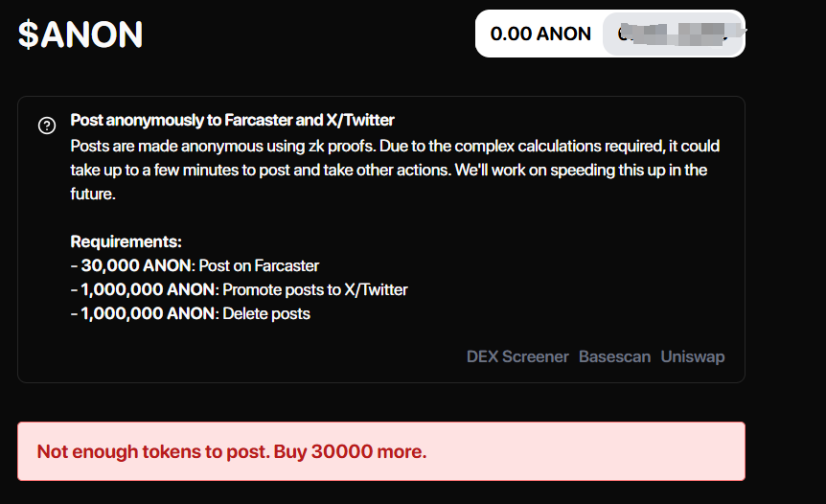Image resolution: width=826 pixels, height=504 pixels.
Task: Click the empty space right of the red alert's text
Action: click(585, 450)
